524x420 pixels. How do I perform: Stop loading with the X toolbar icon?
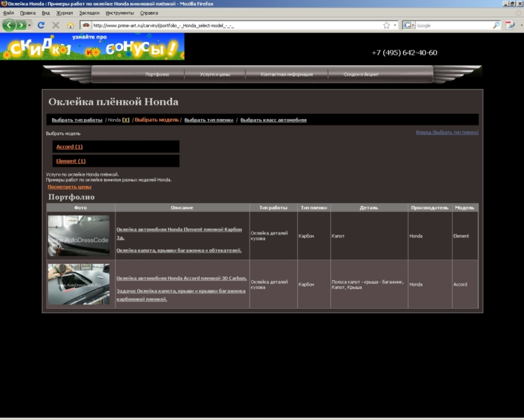pos(56,25)
